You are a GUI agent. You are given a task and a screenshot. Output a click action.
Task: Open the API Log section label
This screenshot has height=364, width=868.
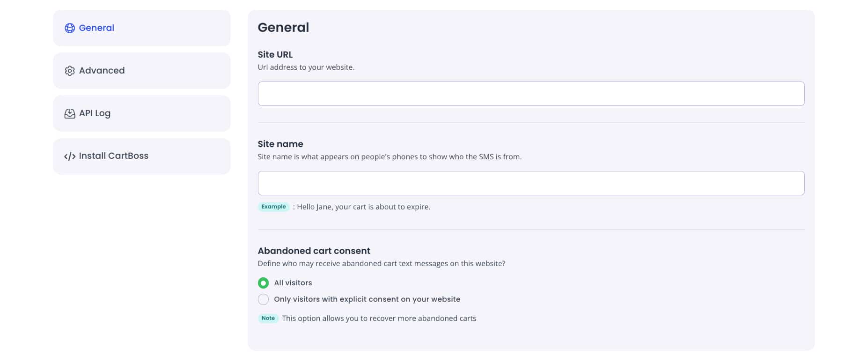coord(95,113)
